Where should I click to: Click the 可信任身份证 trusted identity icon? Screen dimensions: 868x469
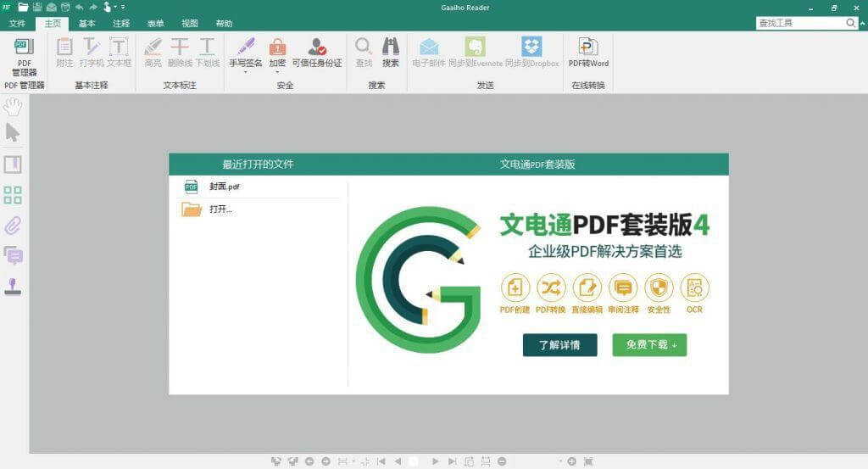click(x=316, y=53)
